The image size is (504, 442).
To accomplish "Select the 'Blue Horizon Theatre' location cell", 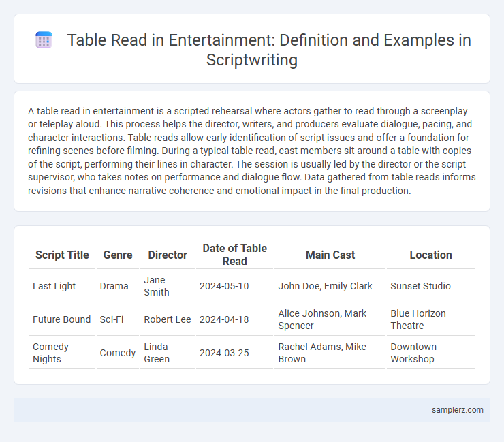I will [430, 319].
